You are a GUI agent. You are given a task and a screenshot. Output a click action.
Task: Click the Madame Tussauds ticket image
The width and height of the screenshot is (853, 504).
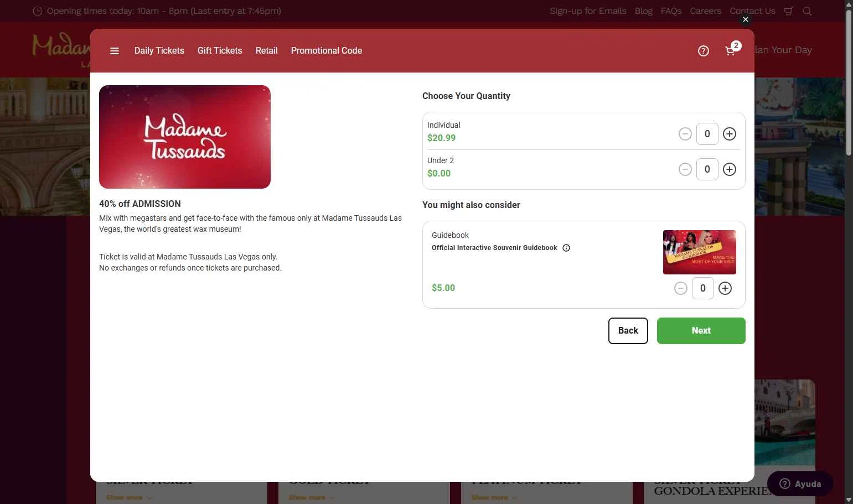(x=185, y=137)
